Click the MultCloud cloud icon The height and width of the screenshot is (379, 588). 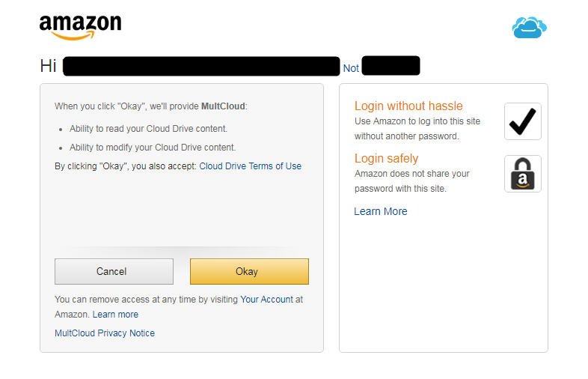coord(529,28)
